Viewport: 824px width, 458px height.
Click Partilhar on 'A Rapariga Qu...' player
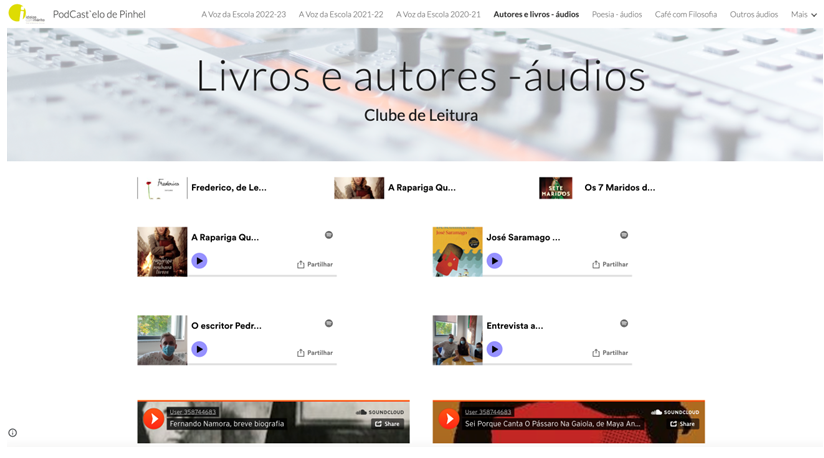pyautogui.click(x=315, y=265)
